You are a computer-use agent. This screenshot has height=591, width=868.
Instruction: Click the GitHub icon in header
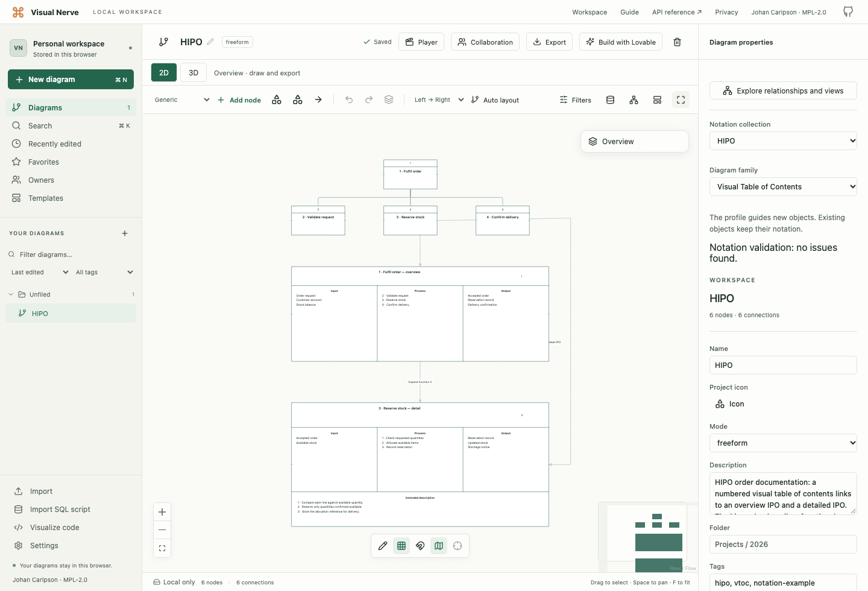(x=848, y=12)
